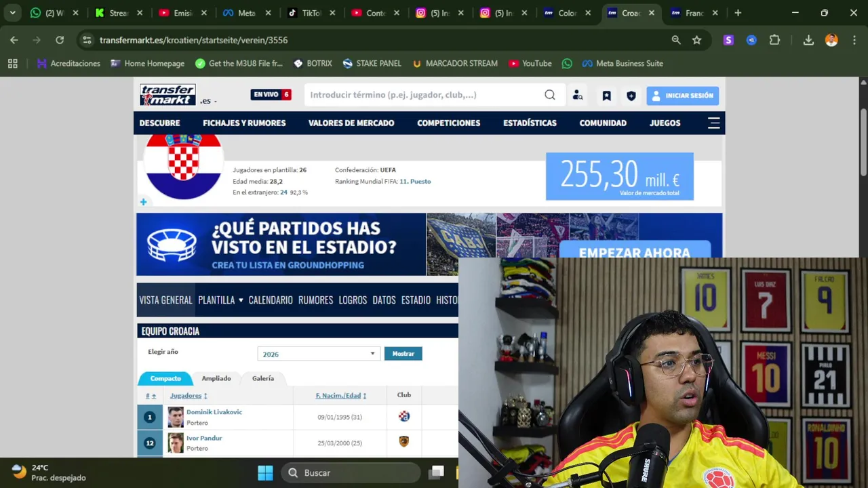
Task: Open the purple S extension icon
Action: [728, 40]
